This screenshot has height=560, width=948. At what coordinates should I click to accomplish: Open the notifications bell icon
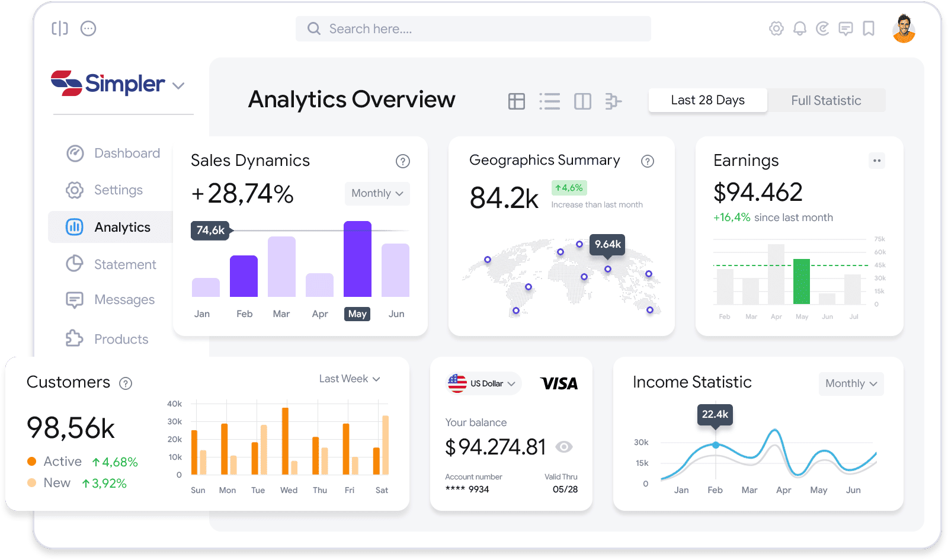point(799,28)
